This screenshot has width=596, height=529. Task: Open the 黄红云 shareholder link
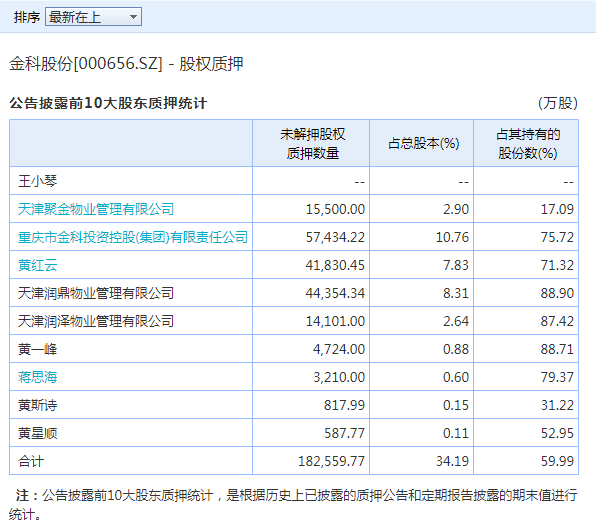tap(38, 265)
